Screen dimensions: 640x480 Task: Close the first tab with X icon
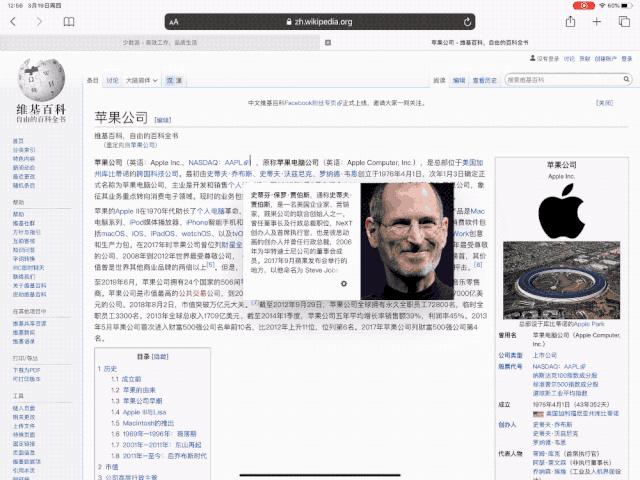coord(328,42)
